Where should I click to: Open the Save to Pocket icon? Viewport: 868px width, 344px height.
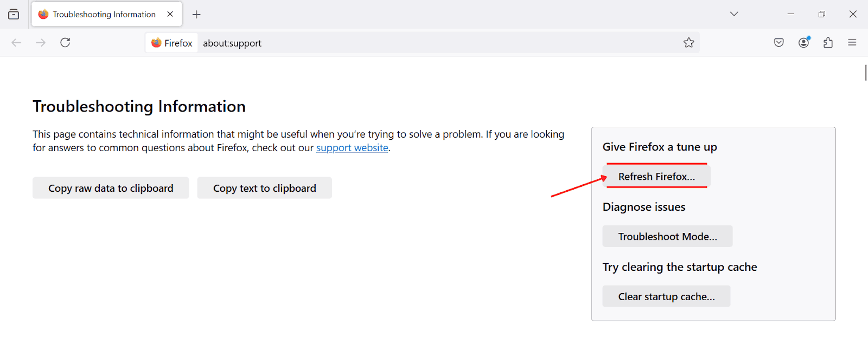click(x=779, y=43)
